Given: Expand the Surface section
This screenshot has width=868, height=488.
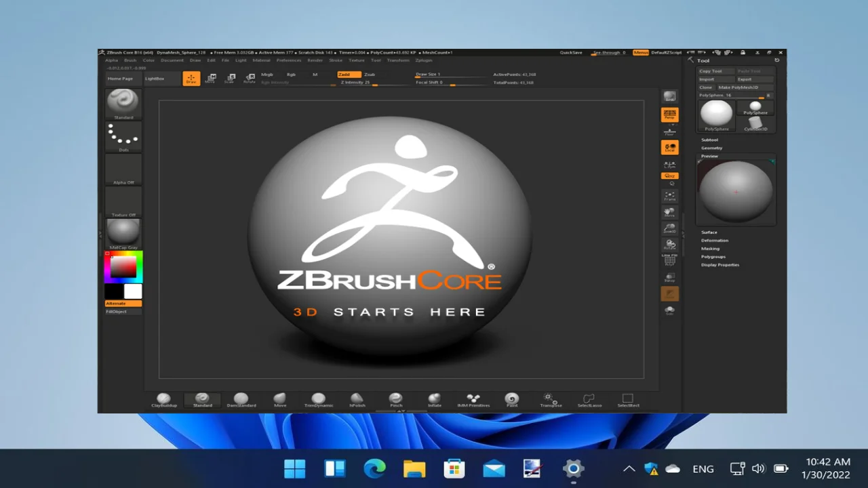Looking at the screenshot, I should point(709,232).
